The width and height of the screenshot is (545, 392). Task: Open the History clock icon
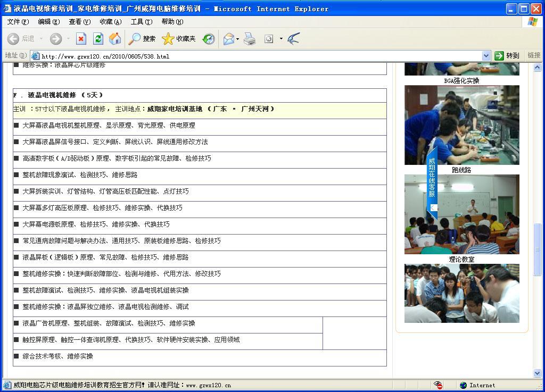209,38
